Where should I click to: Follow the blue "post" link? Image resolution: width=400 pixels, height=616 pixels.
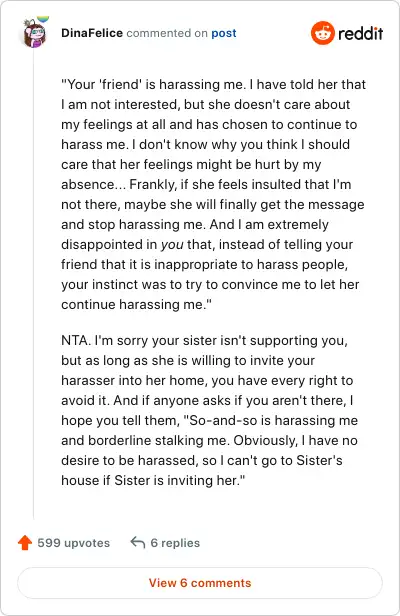[x=224, y=33]
